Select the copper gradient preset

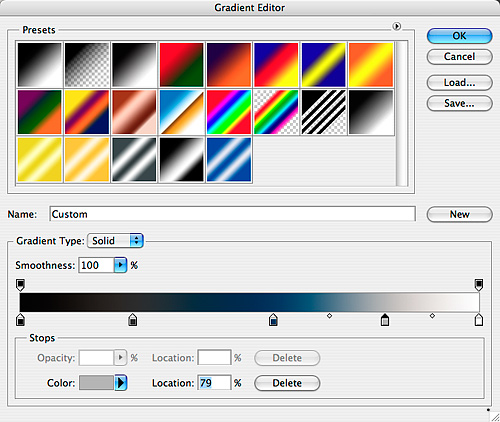pos(134,112)
